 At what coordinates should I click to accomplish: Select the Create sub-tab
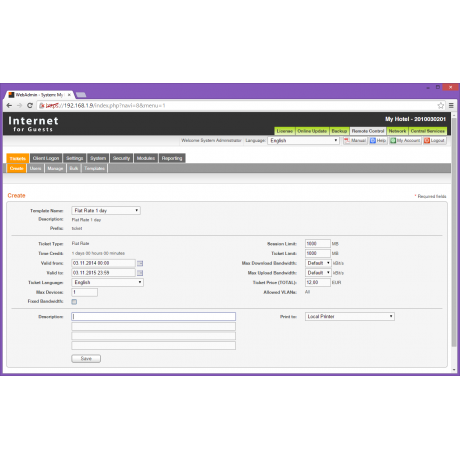click(16, 168)
